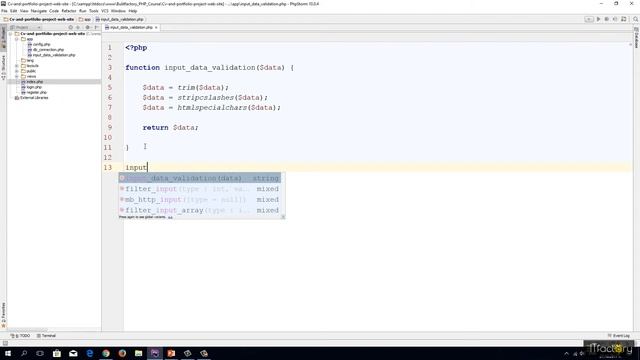This screenshot has width=640, height=360.
Task: Select config.php in the project tree
Action: tap(39, 44)
